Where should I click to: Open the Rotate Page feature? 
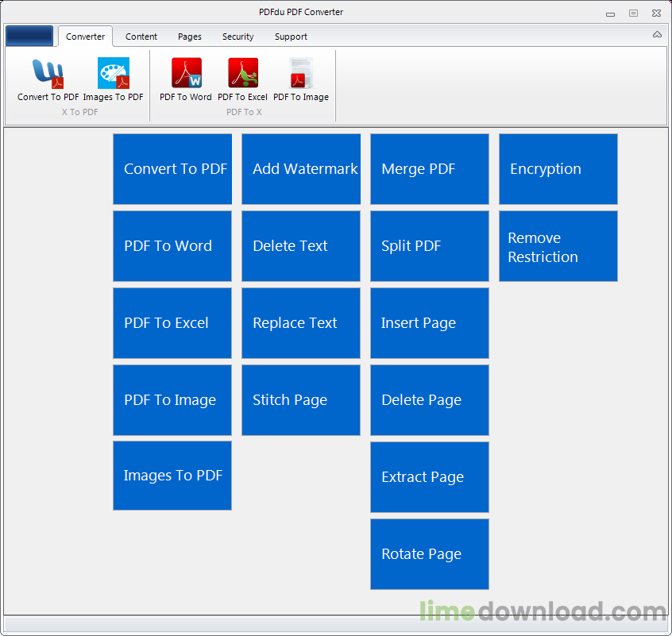point(429,554)
